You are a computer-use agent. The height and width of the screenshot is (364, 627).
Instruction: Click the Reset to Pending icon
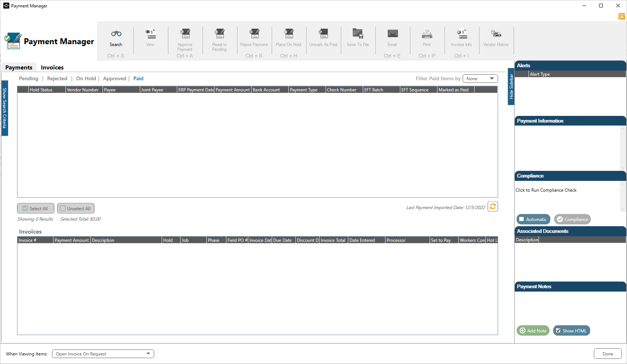pos(220,34)
